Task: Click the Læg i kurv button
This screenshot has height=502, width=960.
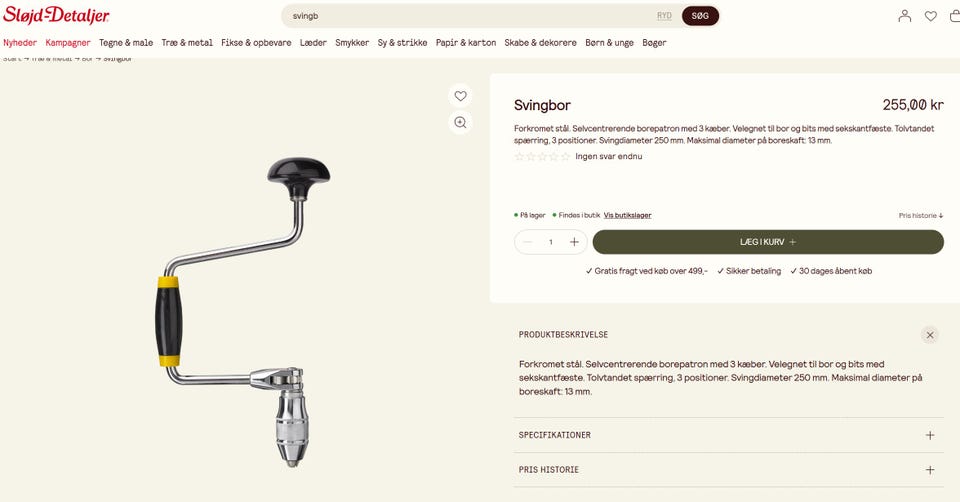Action: (768, 242)
